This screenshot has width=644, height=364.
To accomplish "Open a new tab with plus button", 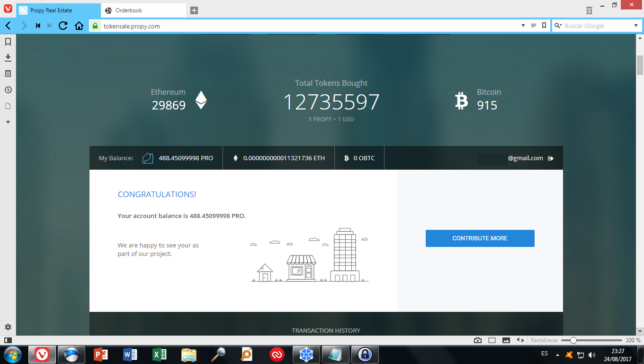I will (x=194, y=10).
